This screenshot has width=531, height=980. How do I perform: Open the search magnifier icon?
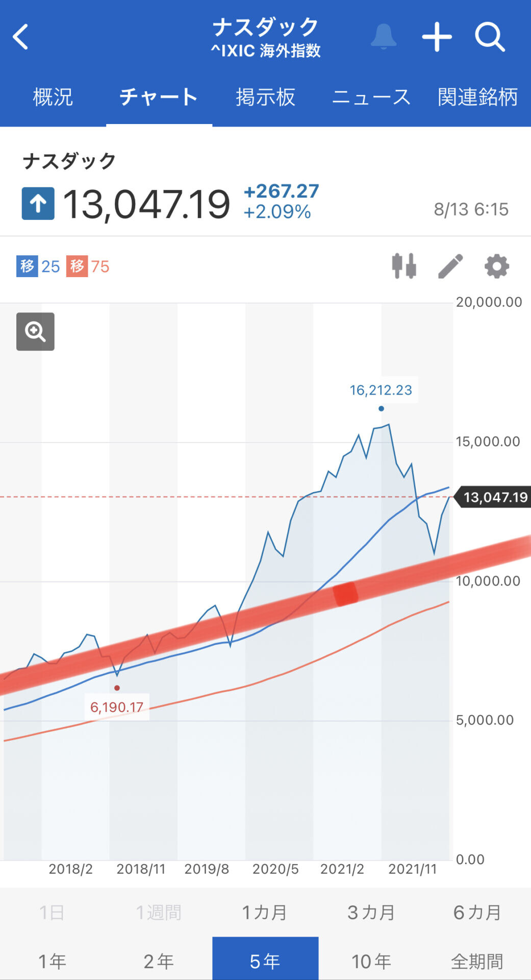pyautogui.click(x=490, y=37)
